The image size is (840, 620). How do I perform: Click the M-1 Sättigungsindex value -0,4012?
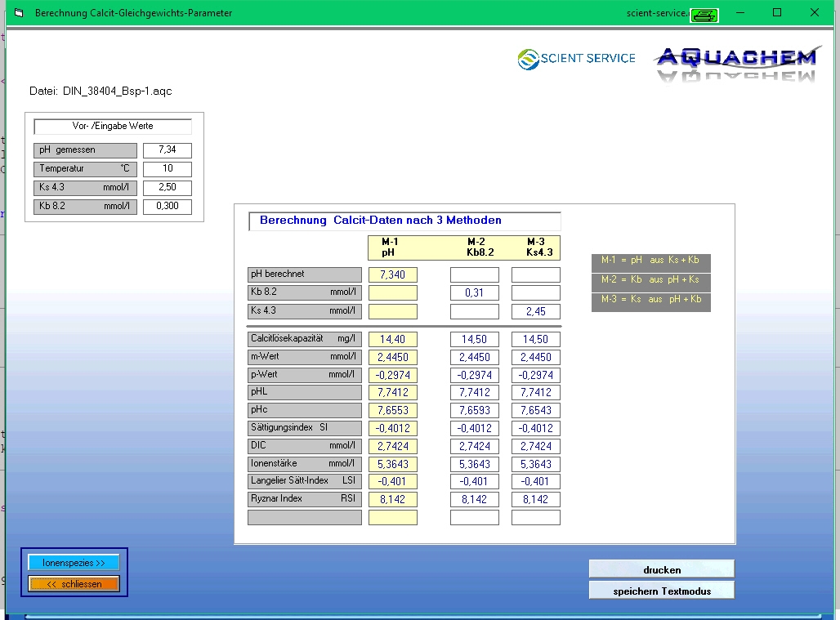click(x=393, y=428)
